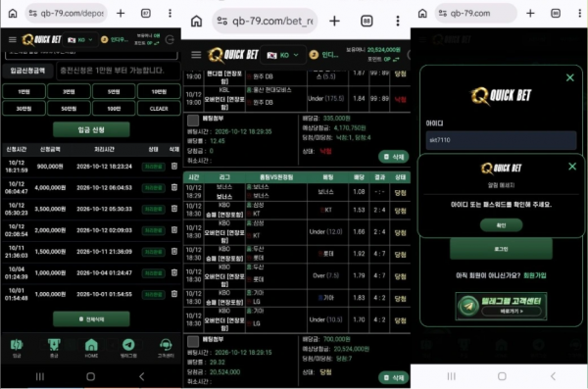Screen dimensions: 588x389
Task: Open 출금 withdrawal icon in bottom navigation
Action: pos(54,348)
